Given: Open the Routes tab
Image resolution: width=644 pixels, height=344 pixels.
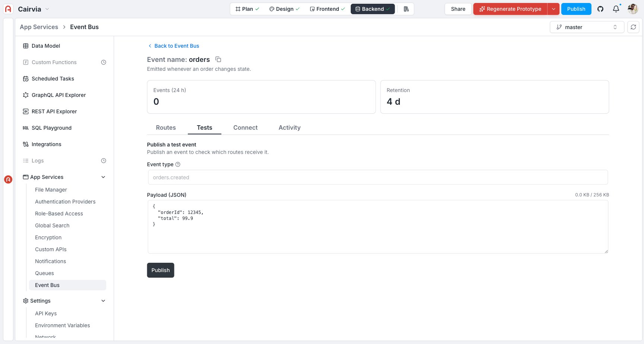Looking at the screenshot, I should point(166,127).
